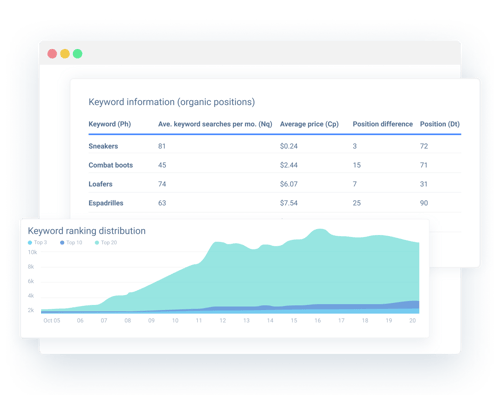Screen dimensions: 500x395
Task: Click the 06 date axis label
Action: pyautogui.click(x=80, y=320)
